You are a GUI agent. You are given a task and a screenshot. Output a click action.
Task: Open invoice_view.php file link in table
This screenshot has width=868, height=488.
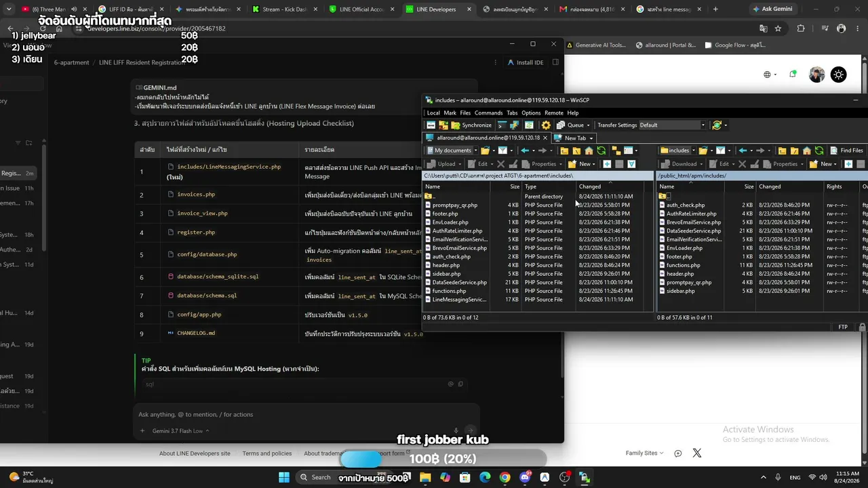[x=202, y=213]
